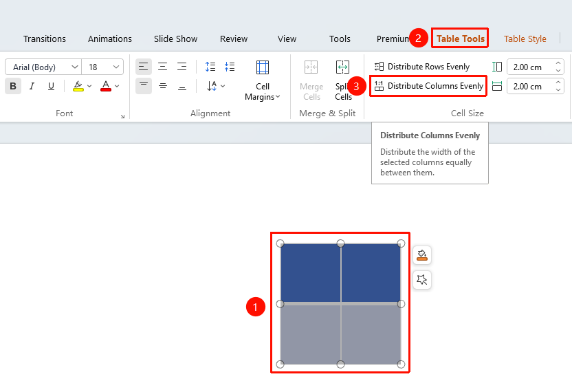Click the column width icon
Screen dimensions: 572x392
[x=497, y=86]
